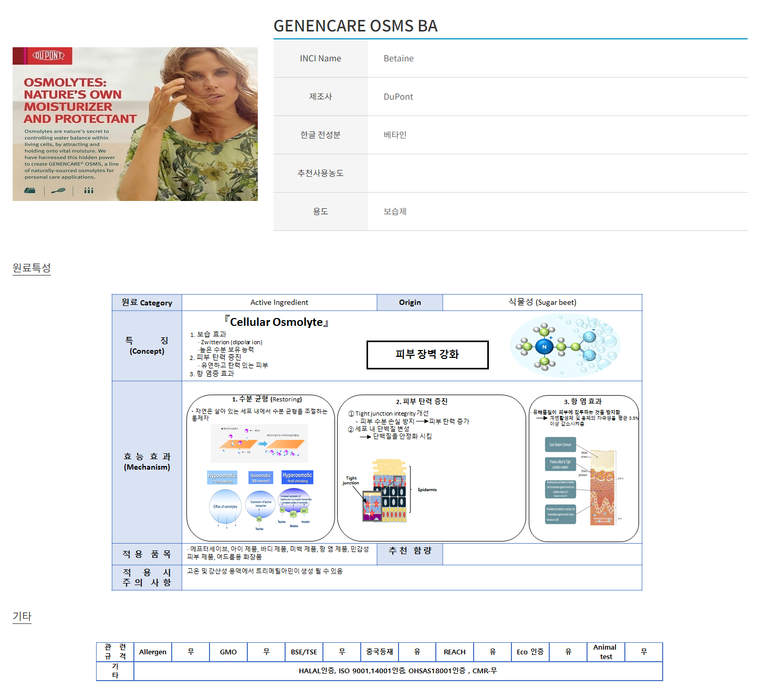Click the blue N atom in molecule

point(544,346)
